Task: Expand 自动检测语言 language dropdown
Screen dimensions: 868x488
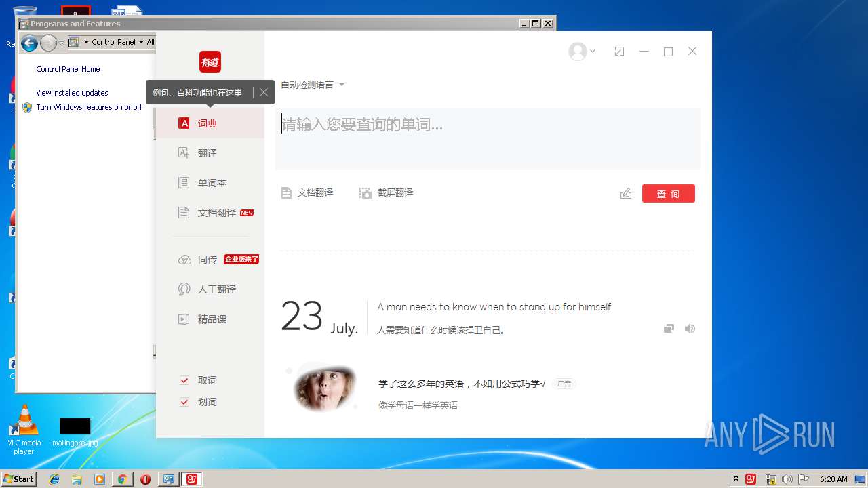Action: point(313,85)
